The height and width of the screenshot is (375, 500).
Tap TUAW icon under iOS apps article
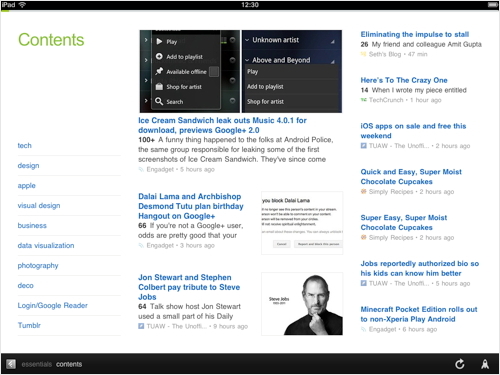tap(363, 146)
